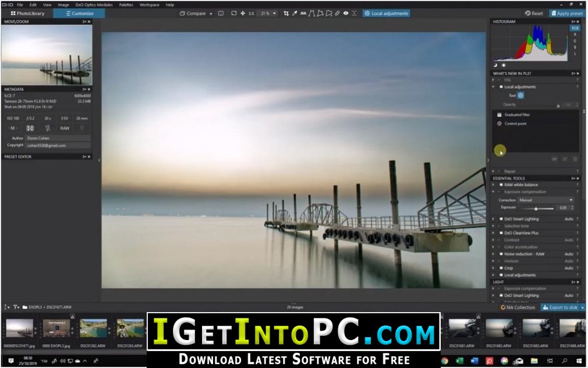Click the red-eye preview eye icon
588x368 pixels.
346,13
